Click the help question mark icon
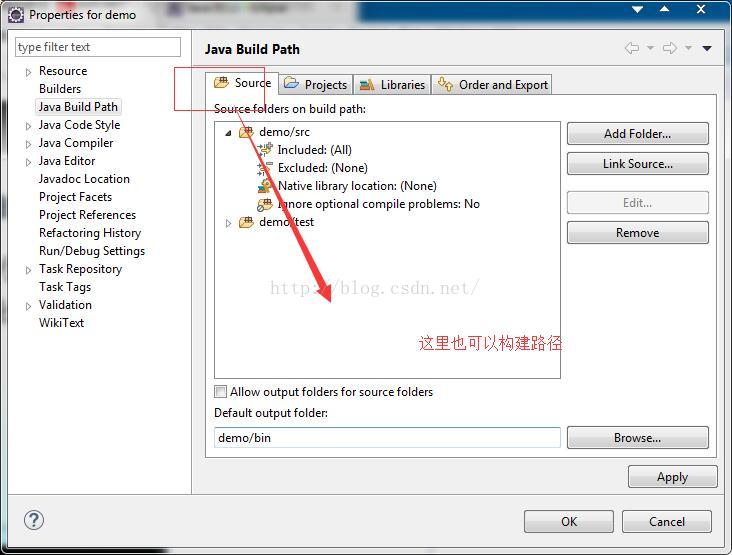 (34, 520)
